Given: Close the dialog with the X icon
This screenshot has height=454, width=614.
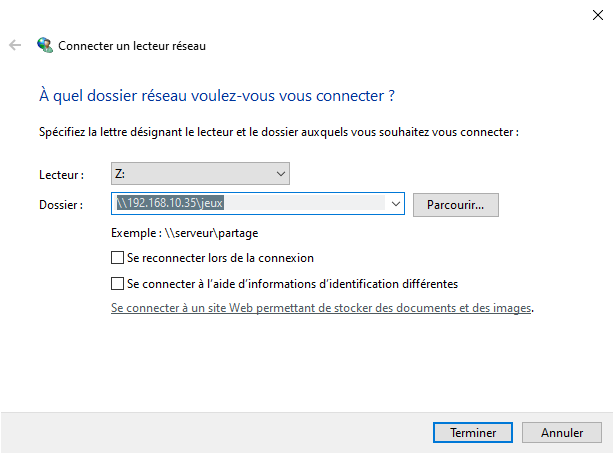Looking at the screenshot, I should [598, 15].
